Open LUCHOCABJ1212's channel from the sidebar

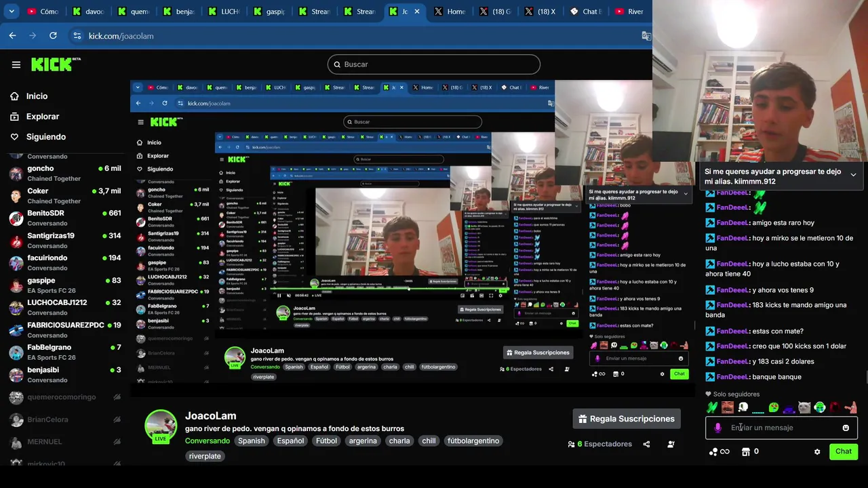[x=65, y=308]
